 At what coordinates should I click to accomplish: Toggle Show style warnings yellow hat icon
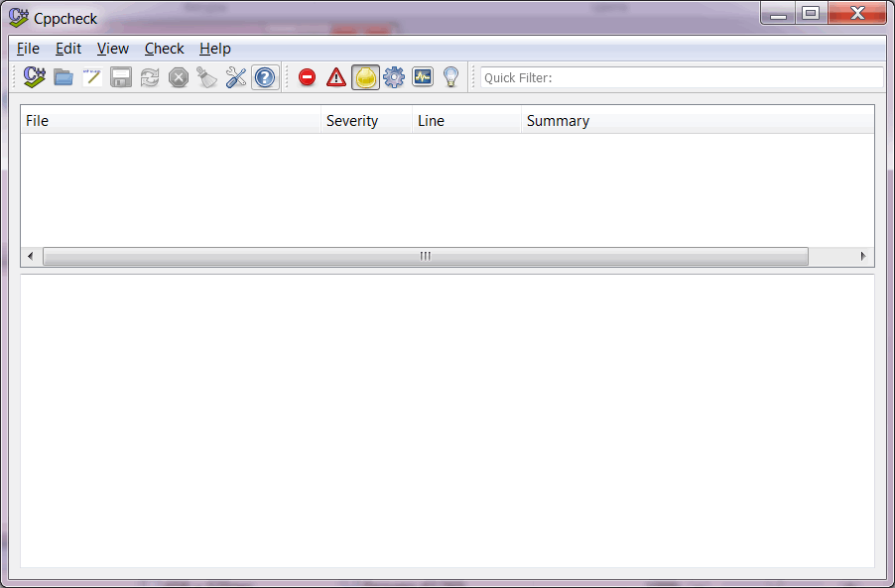coord(365,77)
